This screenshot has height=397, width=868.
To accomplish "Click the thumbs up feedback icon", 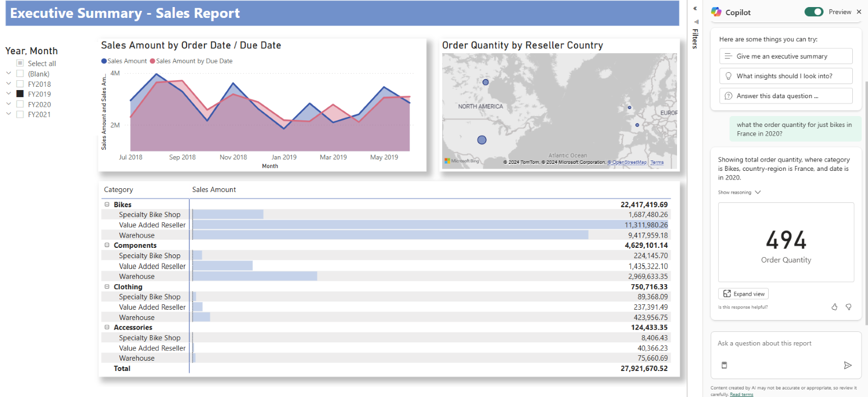I will point(834,307).
